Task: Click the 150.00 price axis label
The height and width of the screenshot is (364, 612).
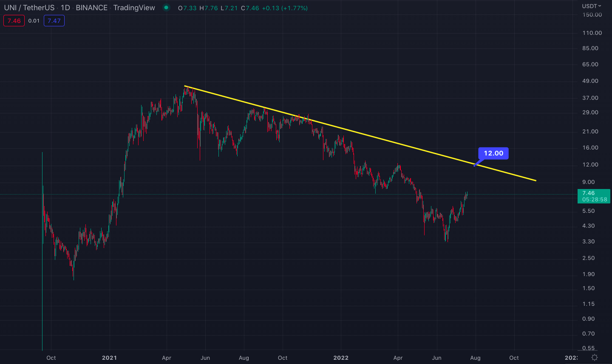Action: 592,14
